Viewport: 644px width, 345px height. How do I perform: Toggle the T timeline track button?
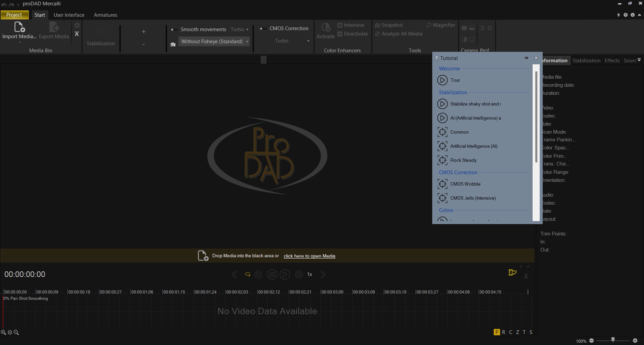[524, 332]
